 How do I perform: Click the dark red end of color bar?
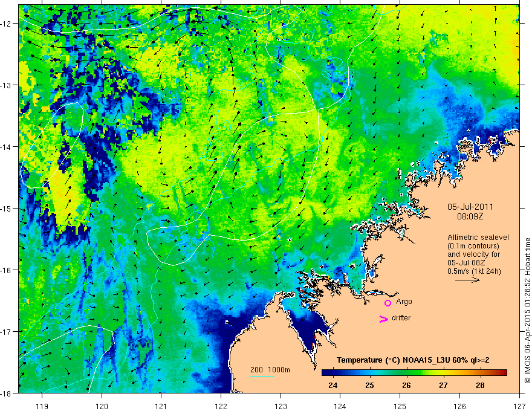click(504, 373)
